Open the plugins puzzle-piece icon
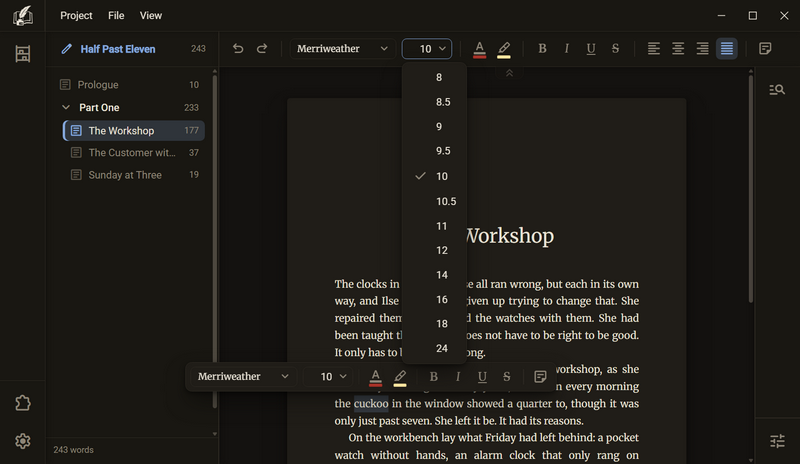Screen dimensions: 800x464 22,403
